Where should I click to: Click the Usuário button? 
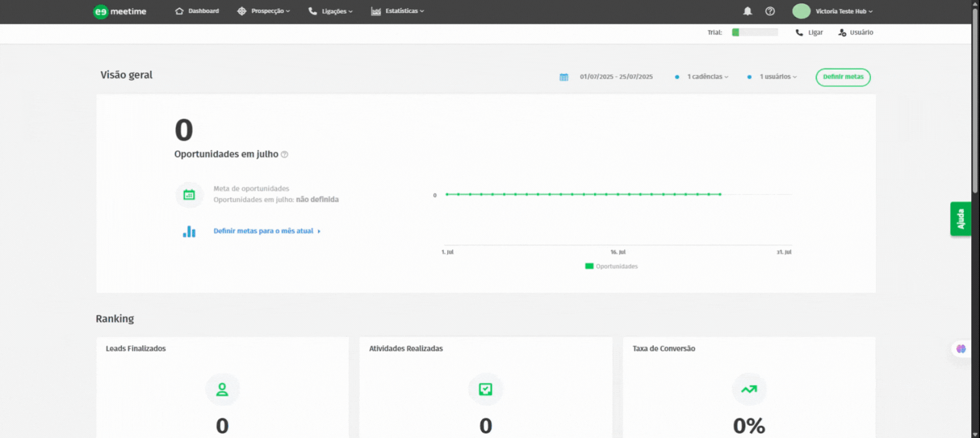856,32
